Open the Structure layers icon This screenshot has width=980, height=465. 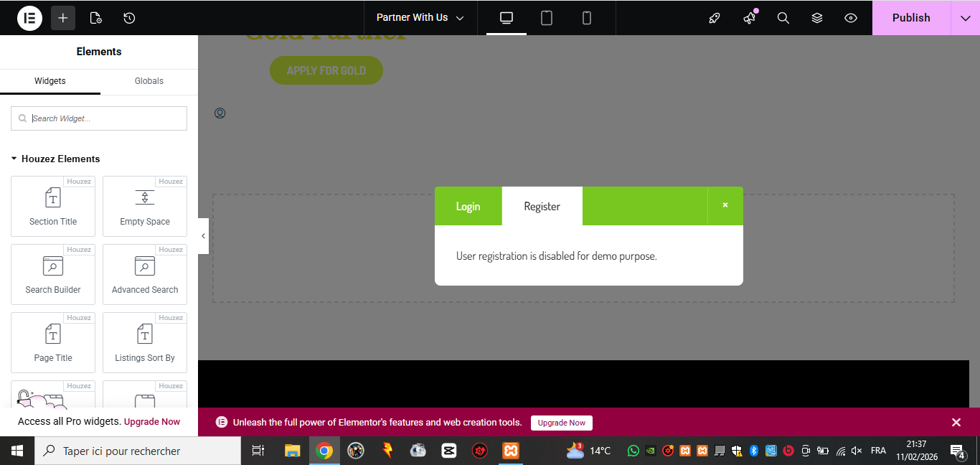click(817, 18)
